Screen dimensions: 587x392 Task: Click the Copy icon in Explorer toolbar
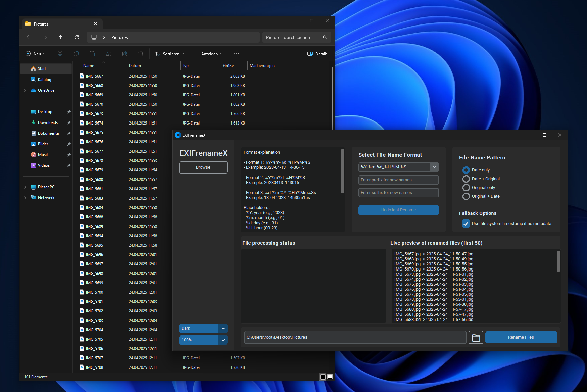point(76,54)
